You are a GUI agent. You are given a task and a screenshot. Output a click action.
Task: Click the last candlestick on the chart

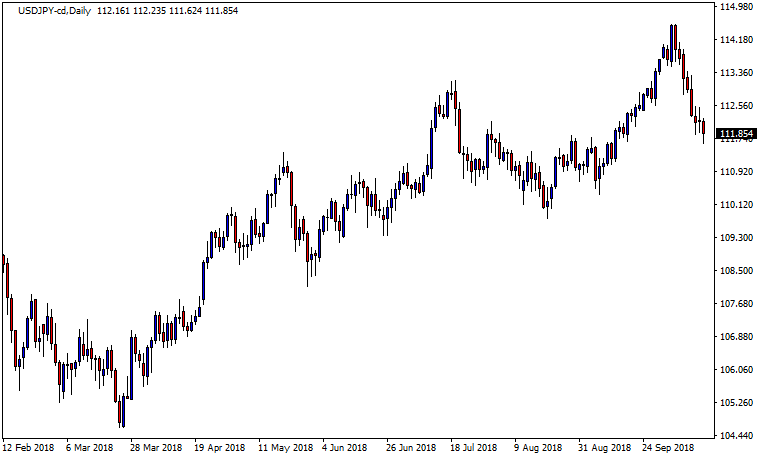pyautogui.click(x=704, y=127)
